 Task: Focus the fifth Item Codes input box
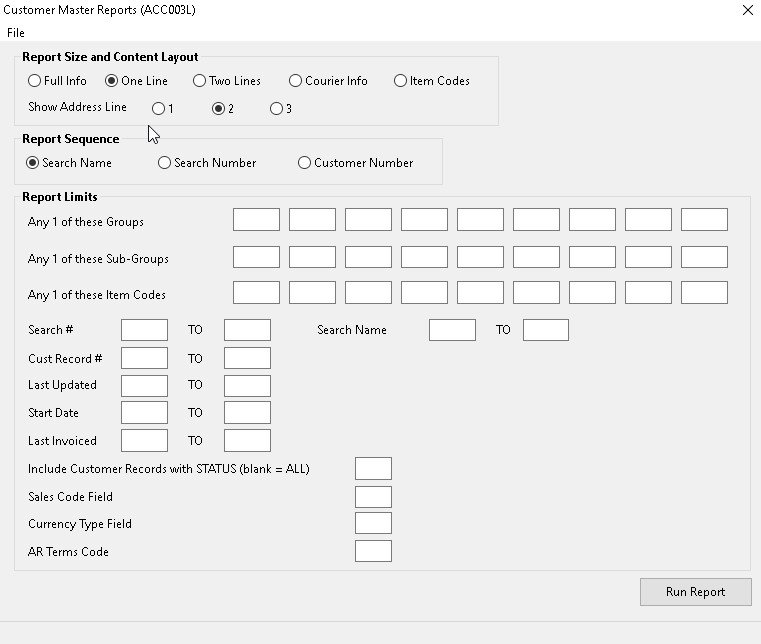pos(480,293)
